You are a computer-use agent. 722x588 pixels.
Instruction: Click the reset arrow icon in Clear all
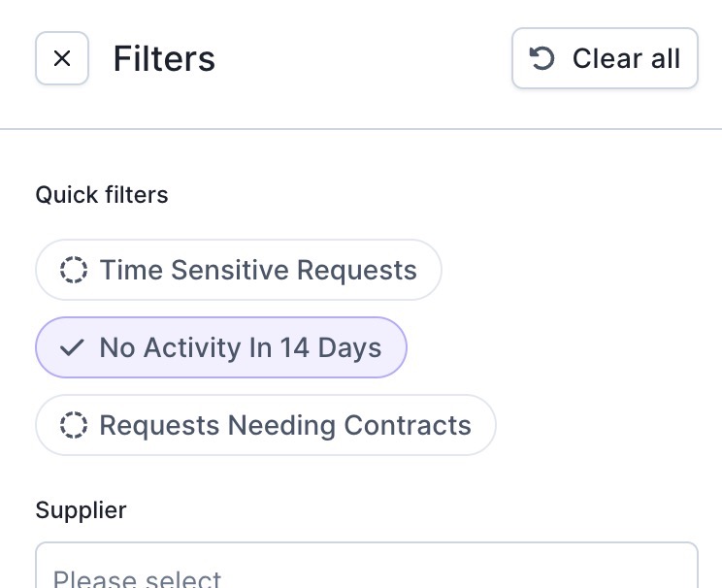pyautogui.click(x=541, y=58)
